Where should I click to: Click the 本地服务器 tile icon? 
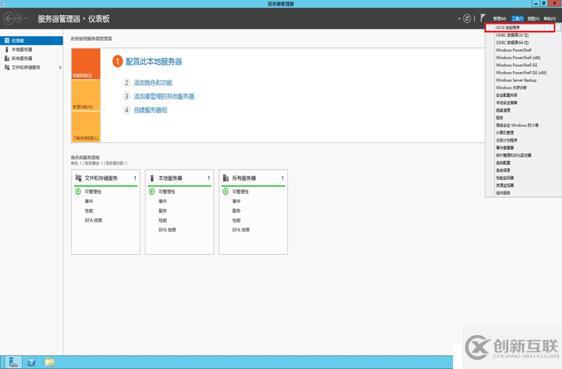coord(152,178)
